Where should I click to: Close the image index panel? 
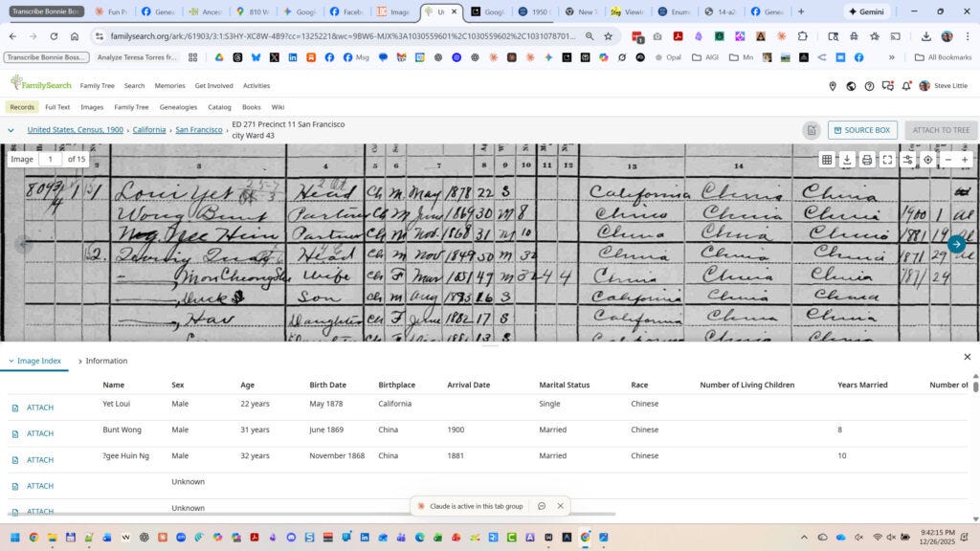pos(967,357)
